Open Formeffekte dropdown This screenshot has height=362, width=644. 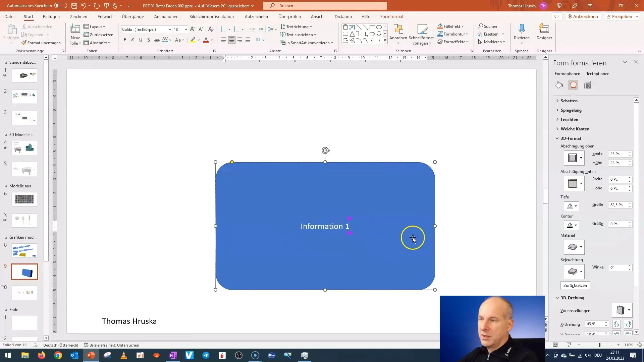453,42
